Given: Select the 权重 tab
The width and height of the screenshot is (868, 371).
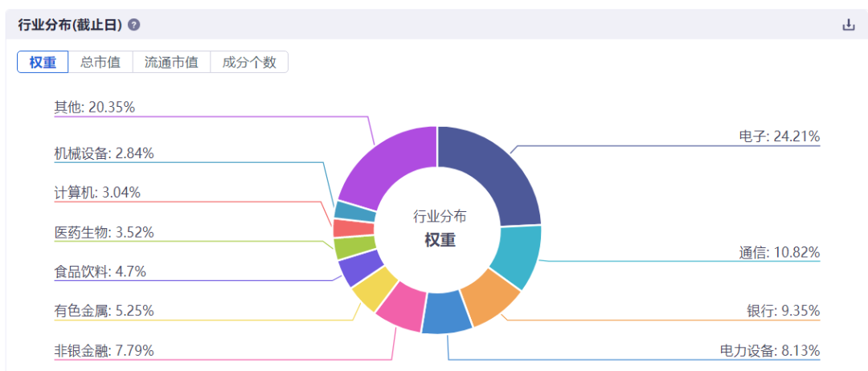Looking at the screenshot, I should pyautogui.click(x=43, y=62).
